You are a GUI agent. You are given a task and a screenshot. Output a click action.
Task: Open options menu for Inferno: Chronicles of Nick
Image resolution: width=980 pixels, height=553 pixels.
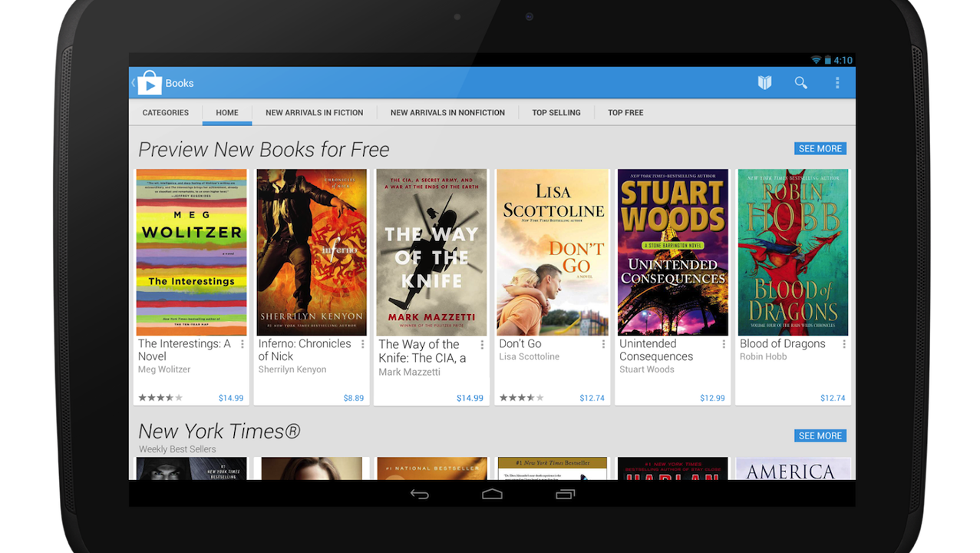pyautogui.click(x=363, y=345)
